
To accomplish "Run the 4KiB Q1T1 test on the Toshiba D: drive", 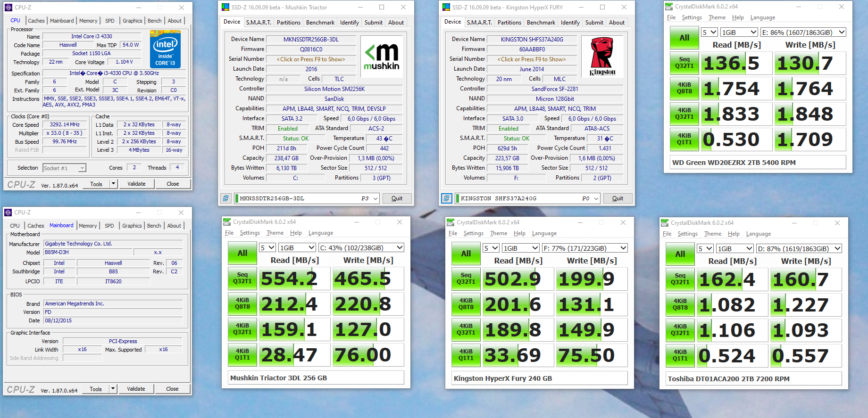I will (x=680, y=355).
